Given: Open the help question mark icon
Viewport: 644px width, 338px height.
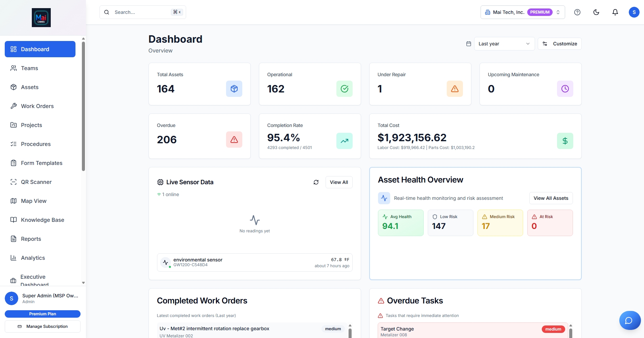Looking at the screenshot, I should click(577, 12).
